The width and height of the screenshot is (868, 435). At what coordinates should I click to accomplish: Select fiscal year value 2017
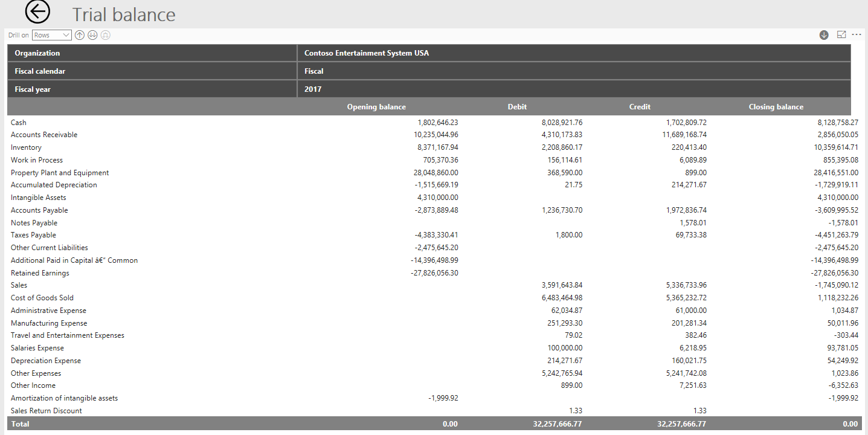(574, 89)
